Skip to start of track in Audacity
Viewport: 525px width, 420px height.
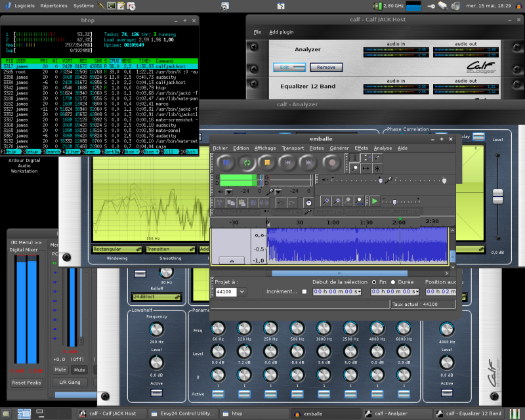coord(289,162)
